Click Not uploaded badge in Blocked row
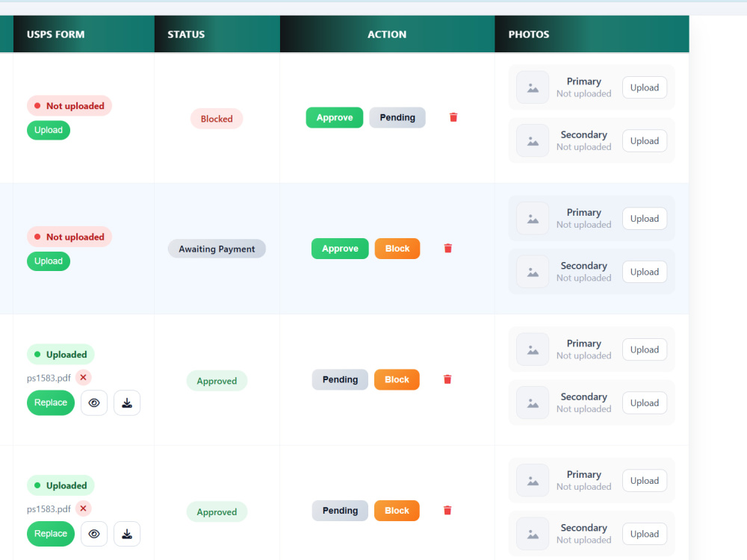 click(69, 106)
